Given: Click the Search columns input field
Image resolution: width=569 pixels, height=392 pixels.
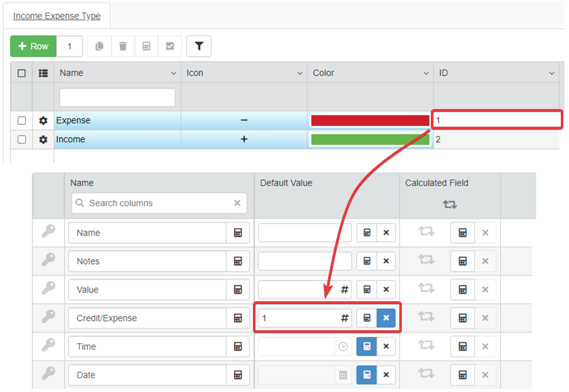Looking at the screenshot, I should [159, 203].
